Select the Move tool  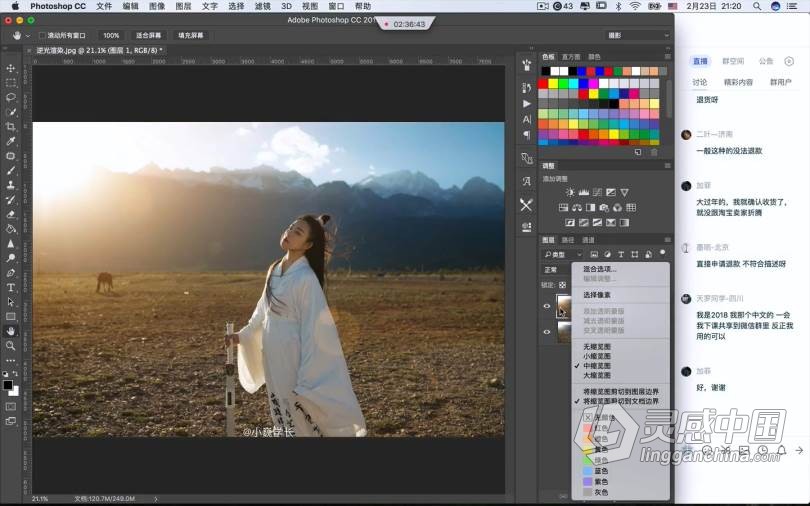pyautogui.click(x=10, y=68)
